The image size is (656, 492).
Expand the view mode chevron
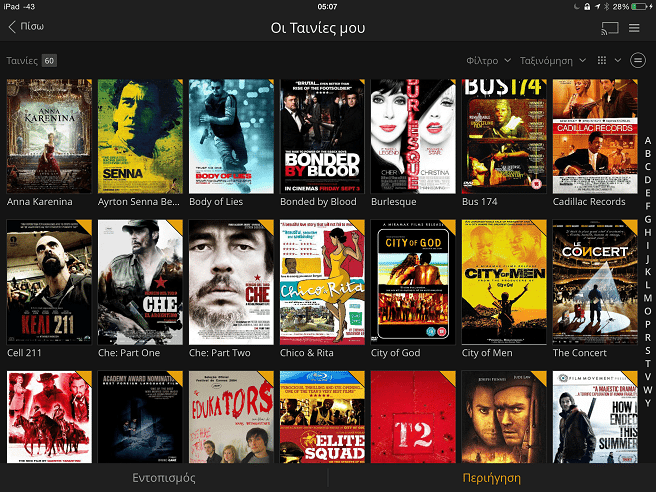(618, 60)
